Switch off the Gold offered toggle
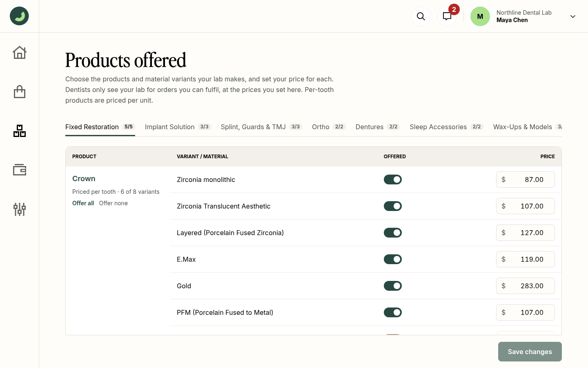This screenshot has width=588, height=368. (393, 286)
